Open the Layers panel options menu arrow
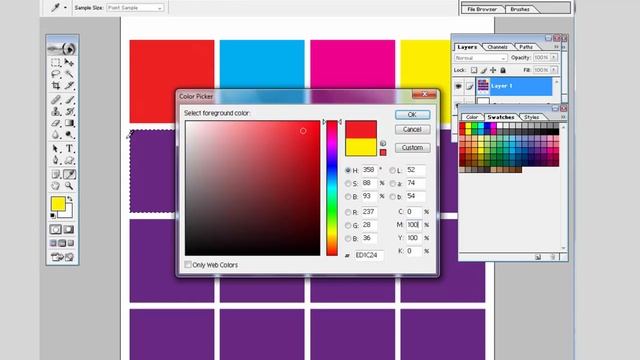This screenshot has width=640, height=360. click(556, 47)
